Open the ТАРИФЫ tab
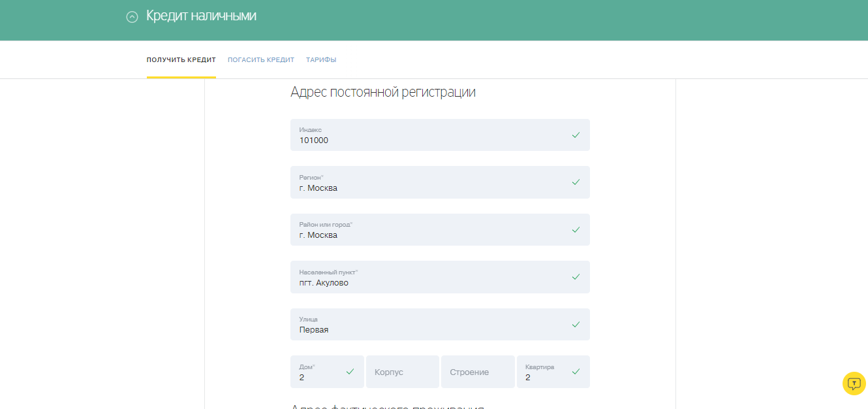Screen dimensions: 868x409 pyautogui.click(x=321, y=59)
